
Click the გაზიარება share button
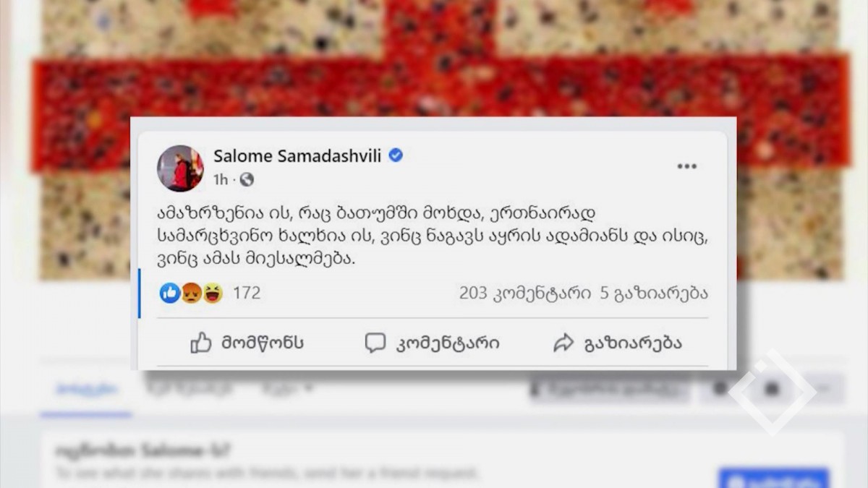point(617,343)
